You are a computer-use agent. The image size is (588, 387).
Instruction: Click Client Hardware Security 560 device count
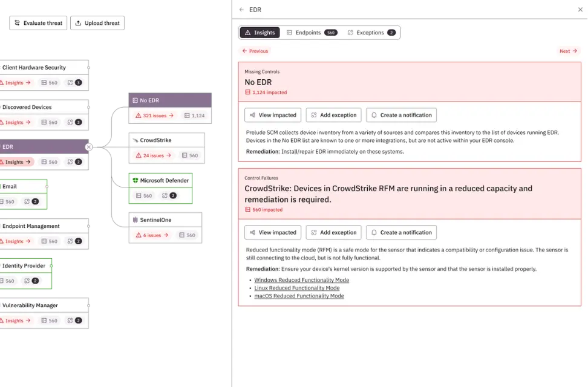(x=50, y=82)
